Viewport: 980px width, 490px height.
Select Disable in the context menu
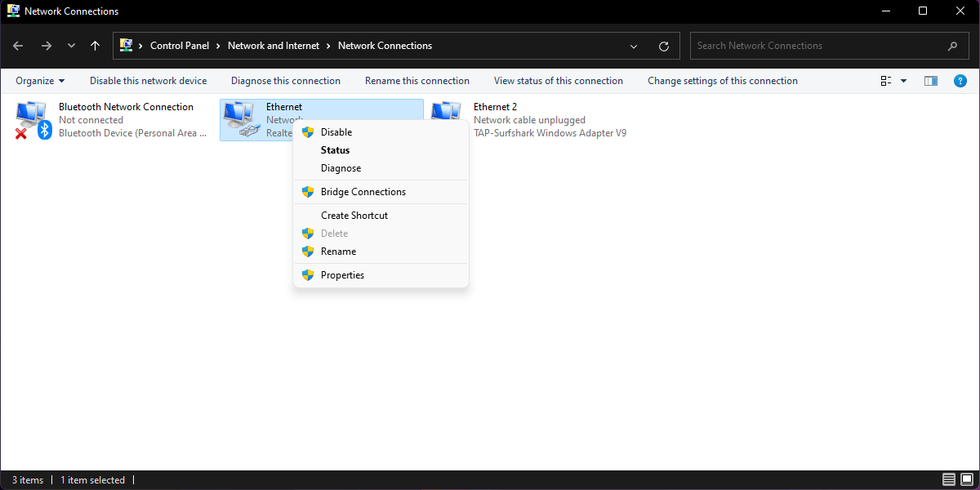336,132
